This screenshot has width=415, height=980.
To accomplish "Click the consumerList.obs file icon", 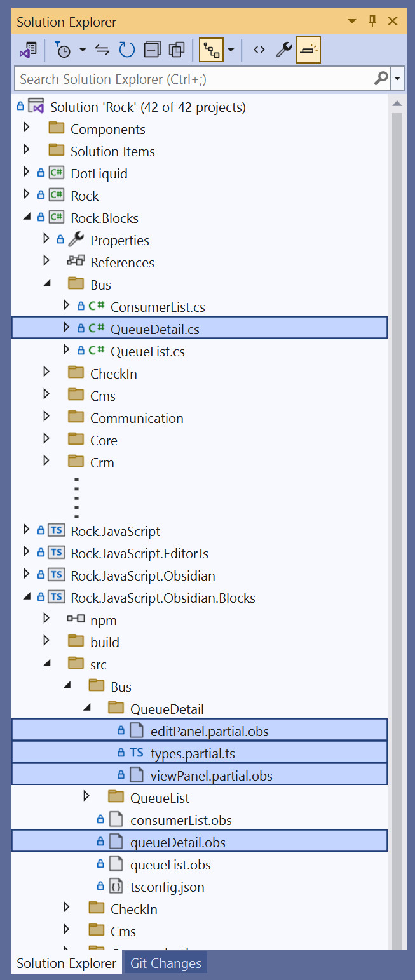I will coord(116,819).
